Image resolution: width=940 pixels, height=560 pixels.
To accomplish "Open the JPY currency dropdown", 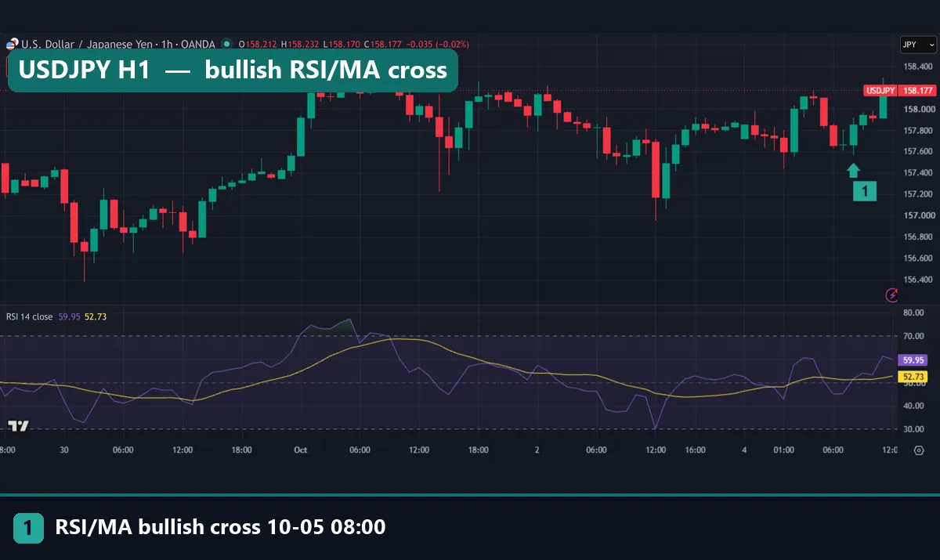I will click(x=918, y=45).
